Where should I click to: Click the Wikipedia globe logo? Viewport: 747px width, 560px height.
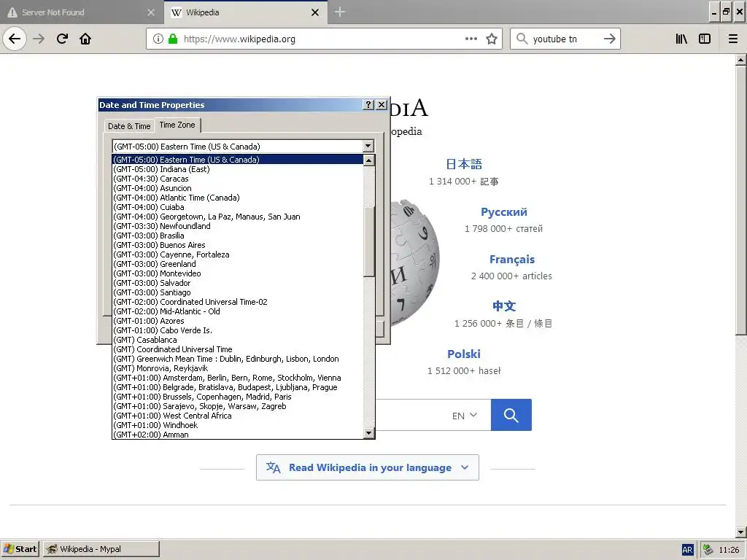pos(414,262)
